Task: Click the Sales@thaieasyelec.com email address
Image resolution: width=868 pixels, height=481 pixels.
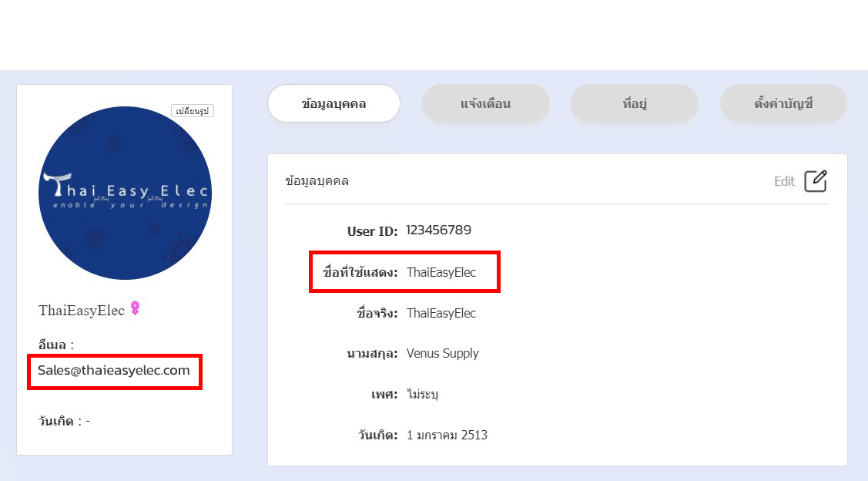Action: coord(114,371)
